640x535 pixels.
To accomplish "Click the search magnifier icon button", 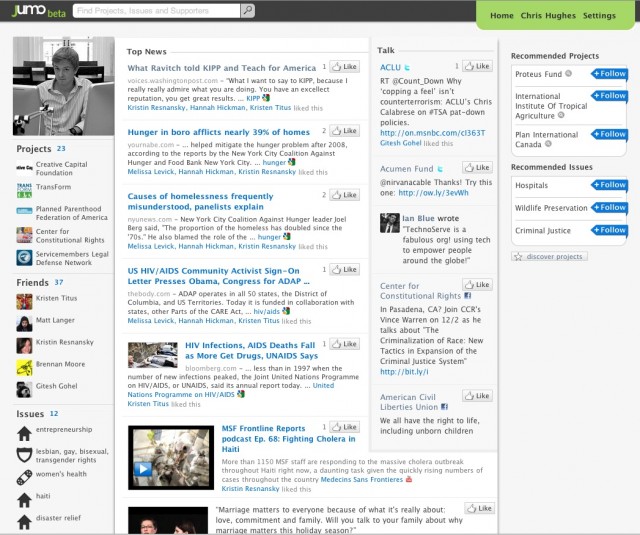I will (x=247, y=10).
